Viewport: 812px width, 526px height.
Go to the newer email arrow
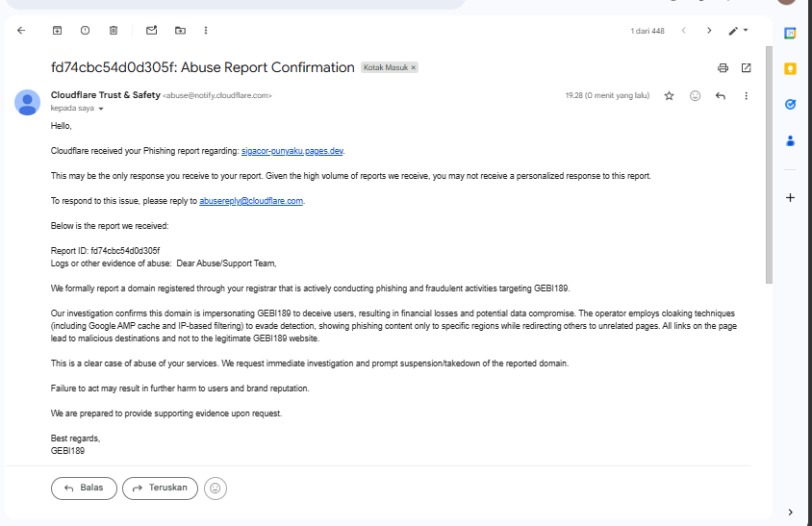coord(684,31)
